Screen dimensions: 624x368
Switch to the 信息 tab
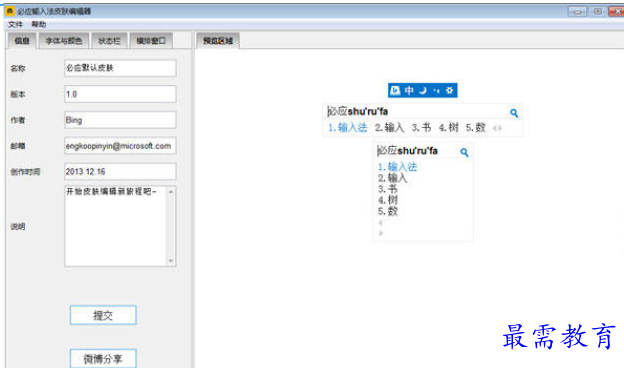(22, 41)
